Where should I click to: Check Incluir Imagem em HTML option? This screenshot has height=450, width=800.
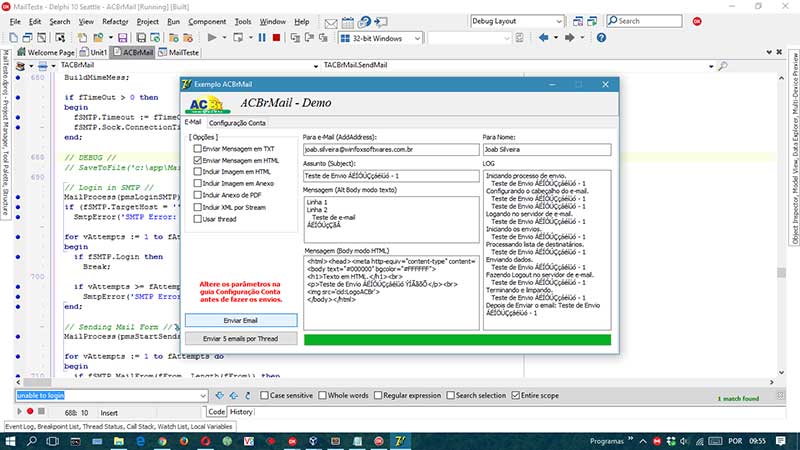click(197, 171)
